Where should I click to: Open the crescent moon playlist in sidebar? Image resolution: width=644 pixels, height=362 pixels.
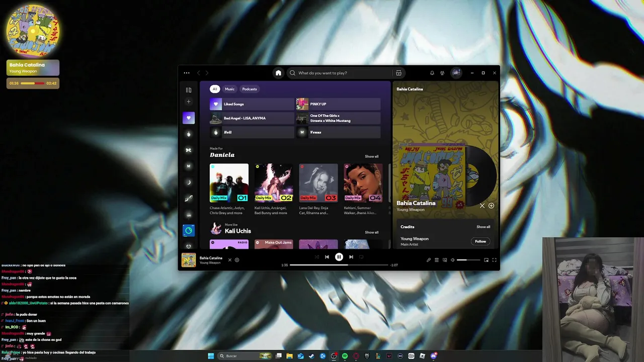coord(189,183)
